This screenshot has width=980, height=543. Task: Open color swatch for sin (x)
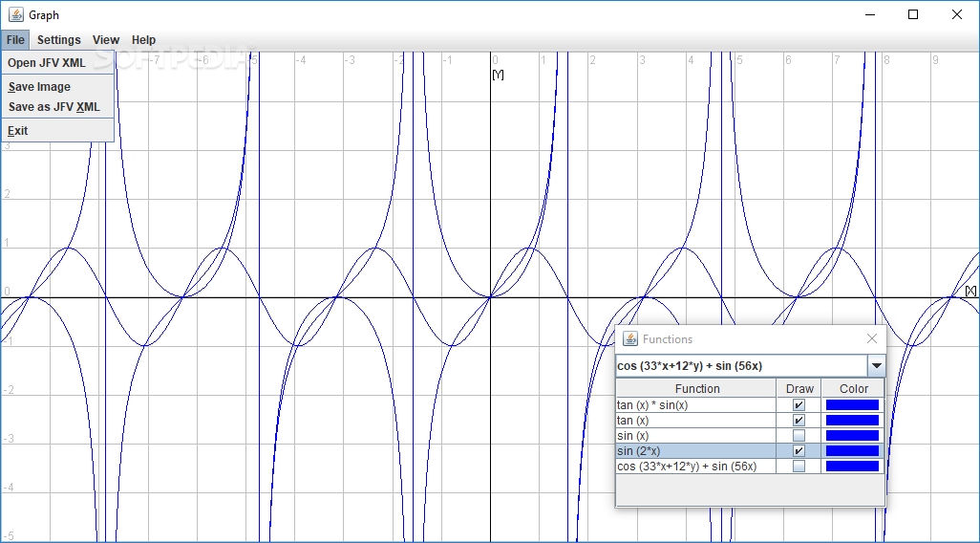[x=853, y=435]
